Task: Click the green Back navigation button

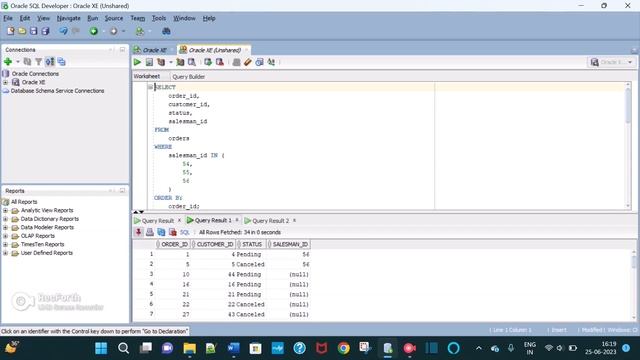Action: 93,31
